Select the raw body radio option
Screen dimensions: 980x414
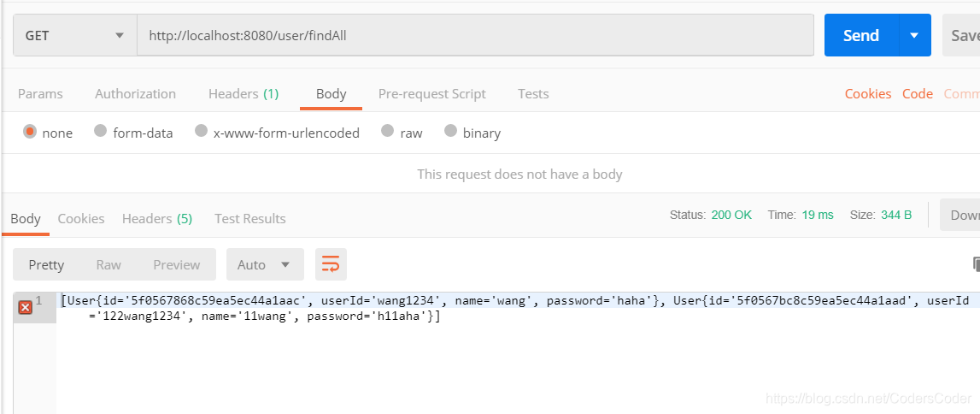[388, 132]
